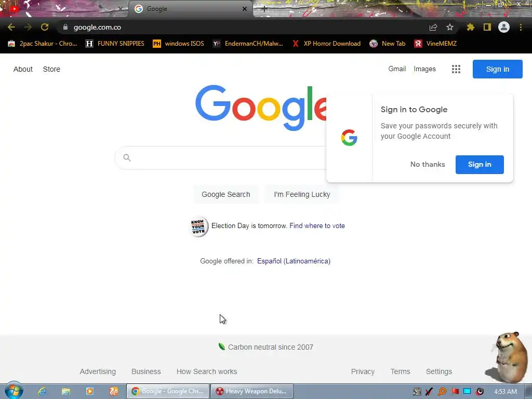532x399 pixels.
Task: Select Google Chrome taskbar window button
Action: (x=168, y=391)
